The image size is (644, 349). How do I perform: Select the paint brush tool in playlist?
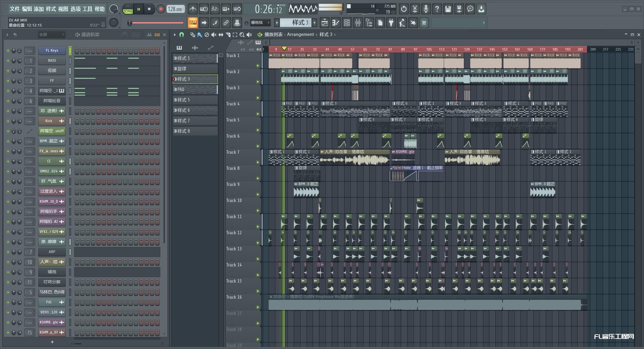click(200, 35)
